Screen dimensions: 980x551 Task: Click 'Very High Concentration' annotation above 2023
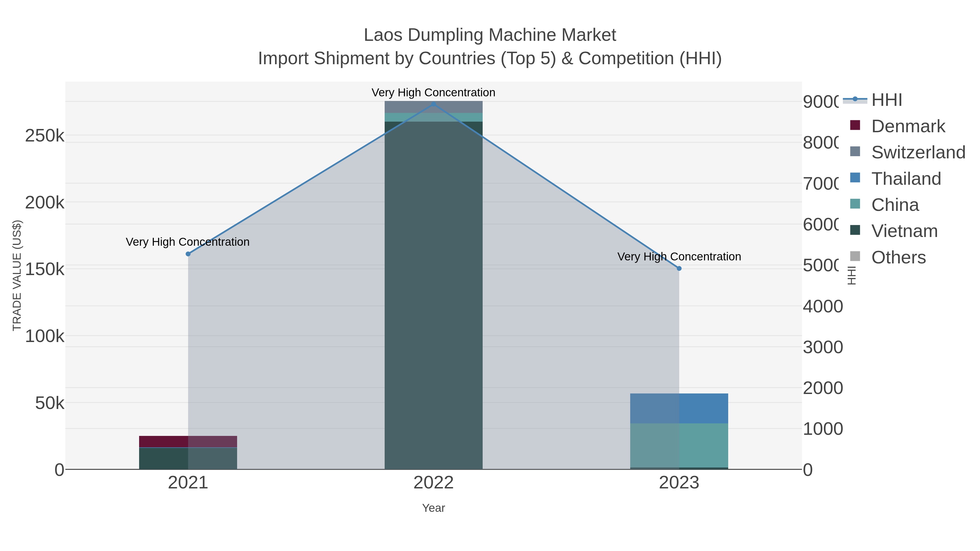click(x=679, y=257)
